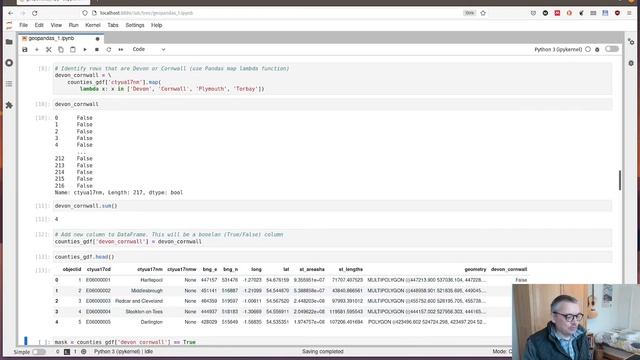Enable debugger with the bug icon
Image resolution: width=640 pixels, height=360 pixels.
pos(597,49)
